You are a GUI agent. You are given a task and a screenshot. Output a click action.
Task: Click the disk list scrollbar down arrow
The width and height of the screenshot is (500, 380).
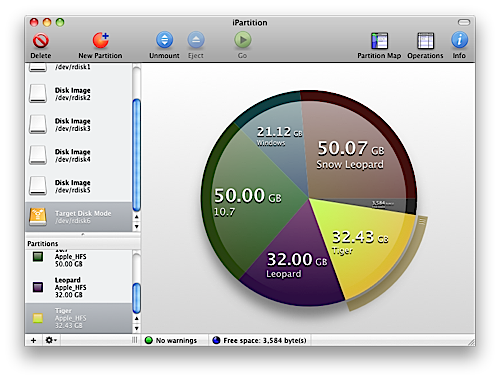pyautogui.click(x=136, y=227)
